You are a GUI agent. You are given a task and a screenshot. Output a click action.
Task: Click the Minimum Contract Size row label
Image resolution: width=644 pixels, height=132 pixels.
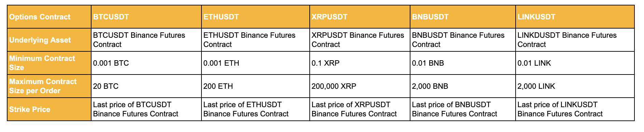click(49, 63)
